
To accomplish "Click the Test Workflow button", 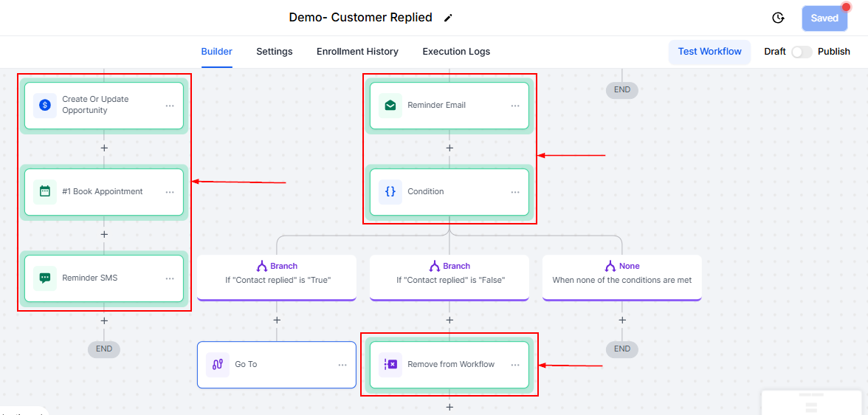I will coord(710,52).
